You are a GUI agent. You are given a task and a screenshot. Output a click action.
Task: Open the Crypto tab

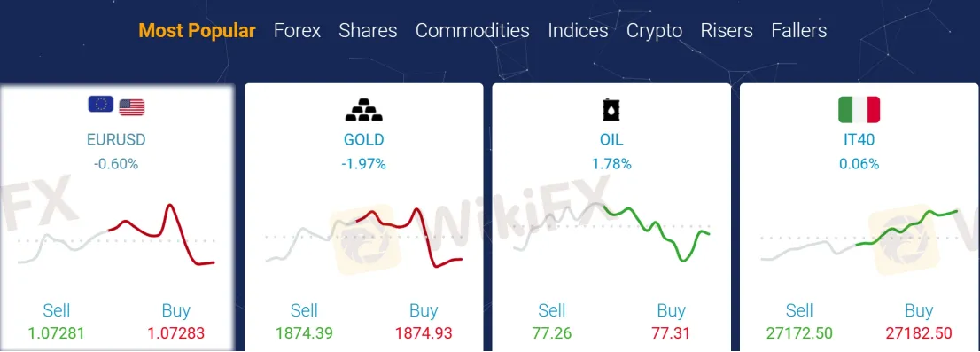pos(655,31)
